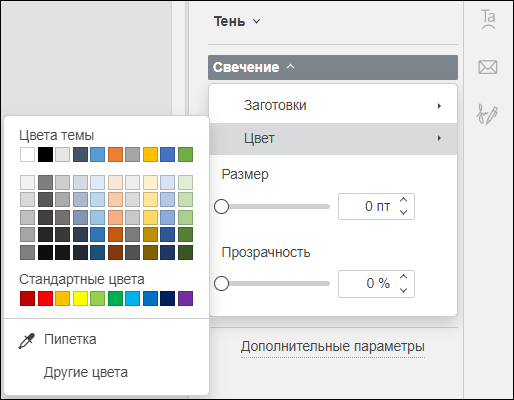
Task: Select darkest green shade in bottom row
Action: click(185, 252)
